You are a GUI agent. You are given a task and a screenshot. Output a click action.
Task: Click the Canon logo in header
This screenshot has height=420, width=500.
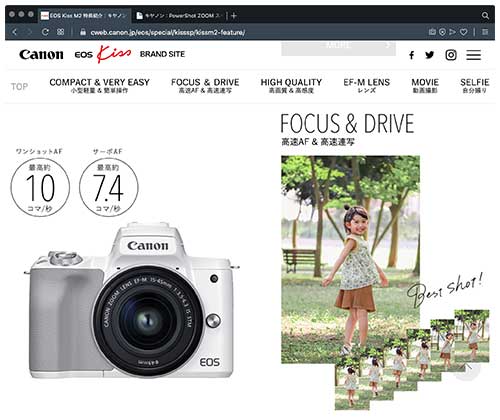coord(41,55)
